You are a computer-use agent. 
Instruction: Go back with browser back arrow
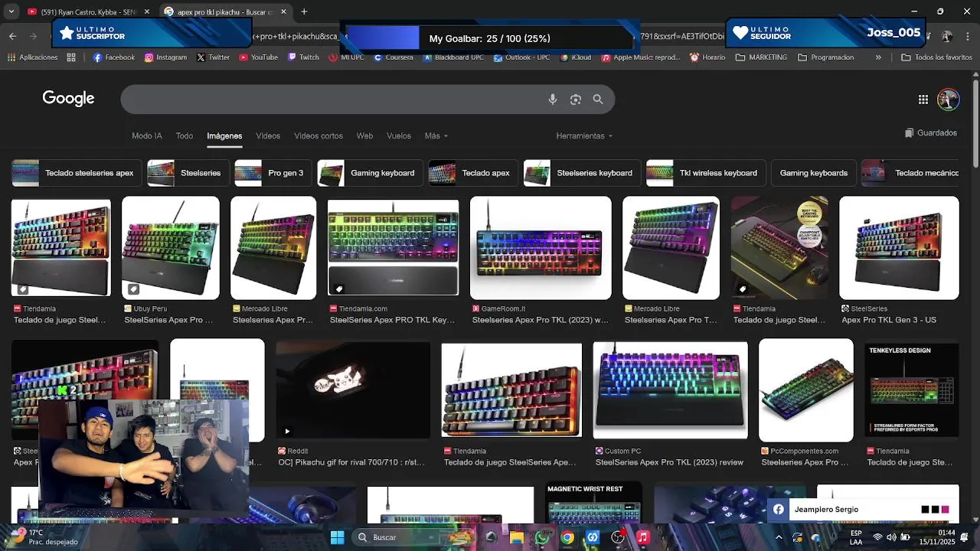pos(12,36)
